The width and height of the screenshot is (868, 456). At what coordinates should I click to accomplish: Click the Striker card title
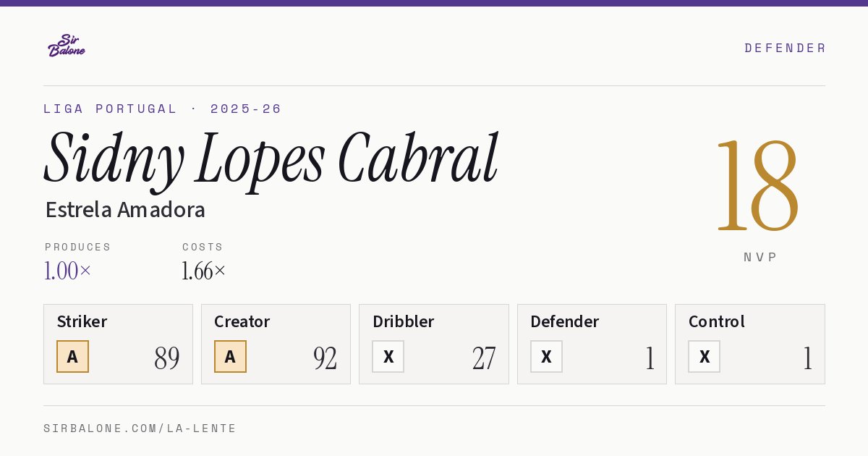pyautogui.click(x=82, y=321)
